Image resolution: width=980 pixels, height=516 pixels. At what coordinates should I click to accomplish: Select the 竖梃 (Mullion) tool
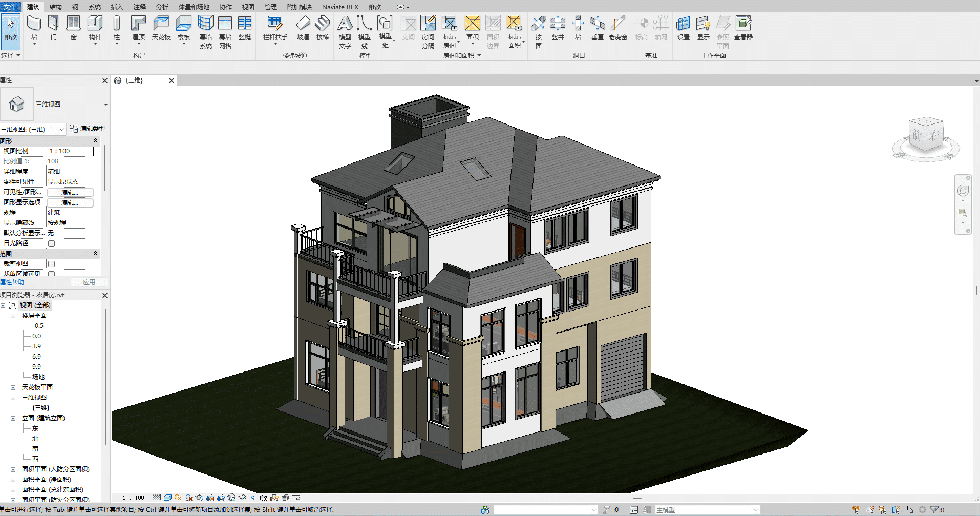245,28
